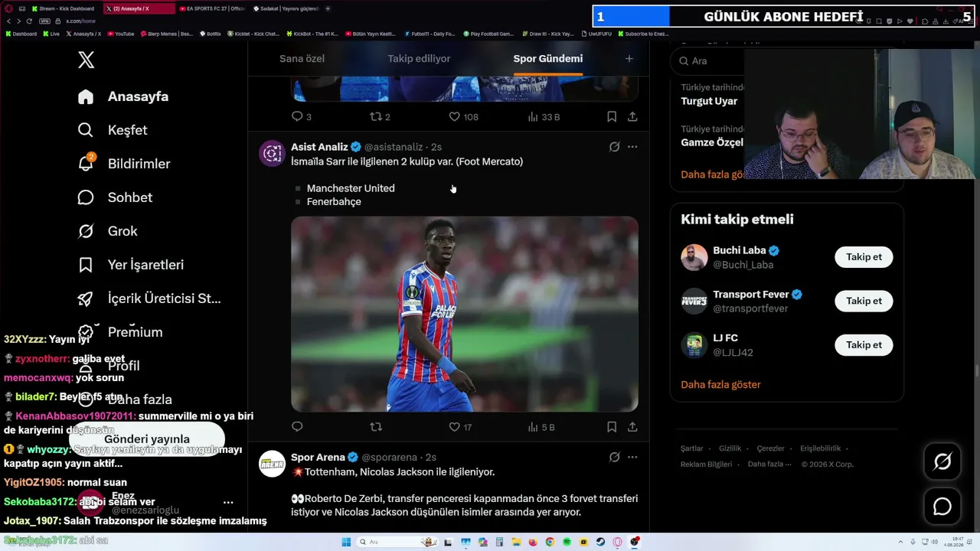980x551 pixels.
Task: Open more options on Asist Analiz post
Action: [632, 147]
